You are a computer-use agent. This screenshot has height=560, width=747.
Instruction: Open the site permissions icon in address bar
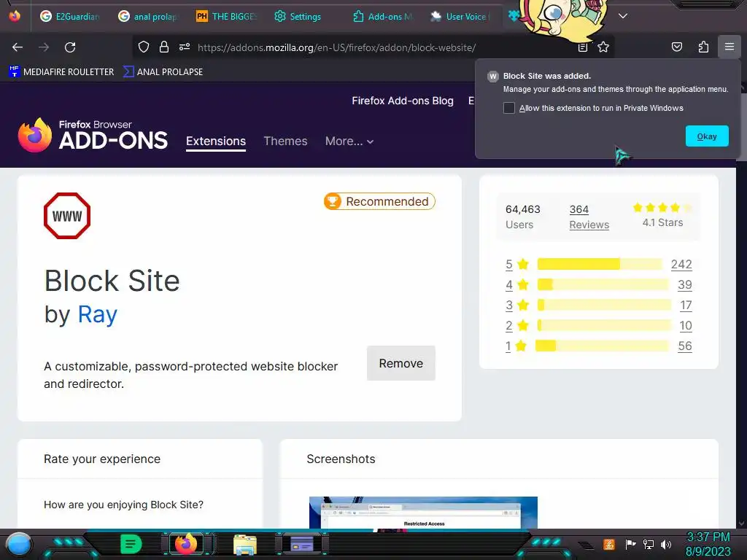click(x=185, y=47)
